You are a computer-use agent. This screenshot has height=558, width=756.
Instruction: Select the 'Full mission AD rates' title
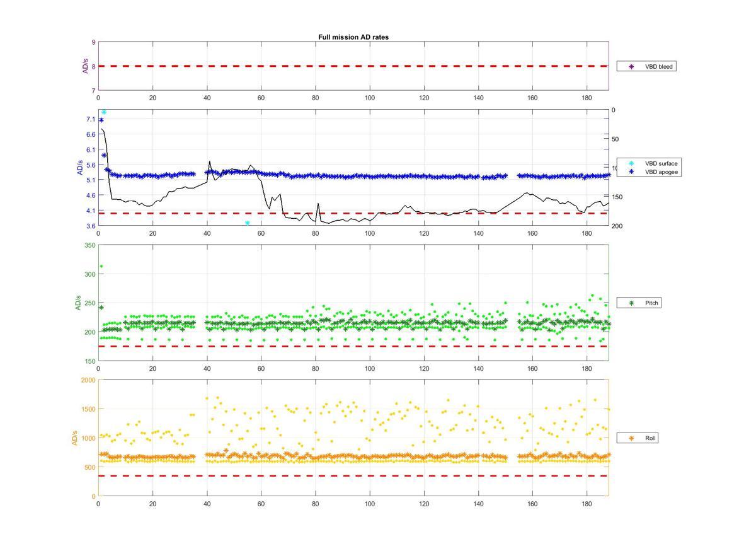(353, 37)
